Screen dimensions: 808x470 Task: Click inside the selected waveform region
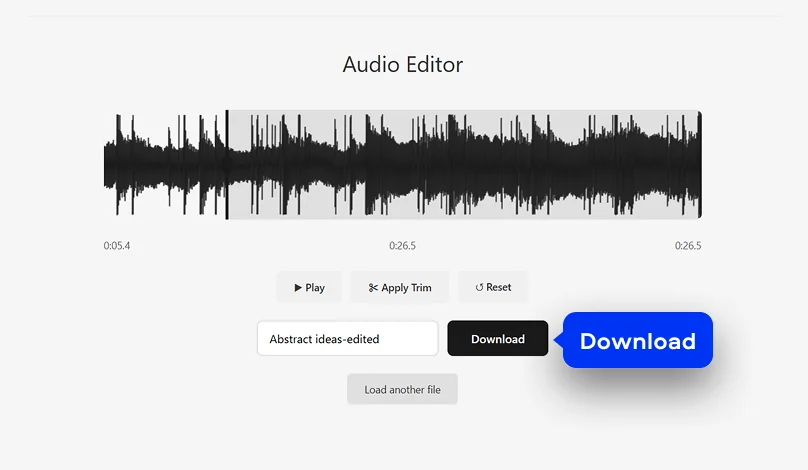click(464, 165)
